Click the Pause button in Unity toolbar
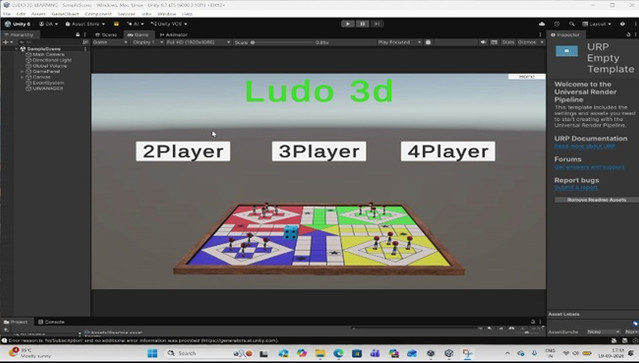Image resolution: width=639 pixels, height=363 pixels. 362,24
